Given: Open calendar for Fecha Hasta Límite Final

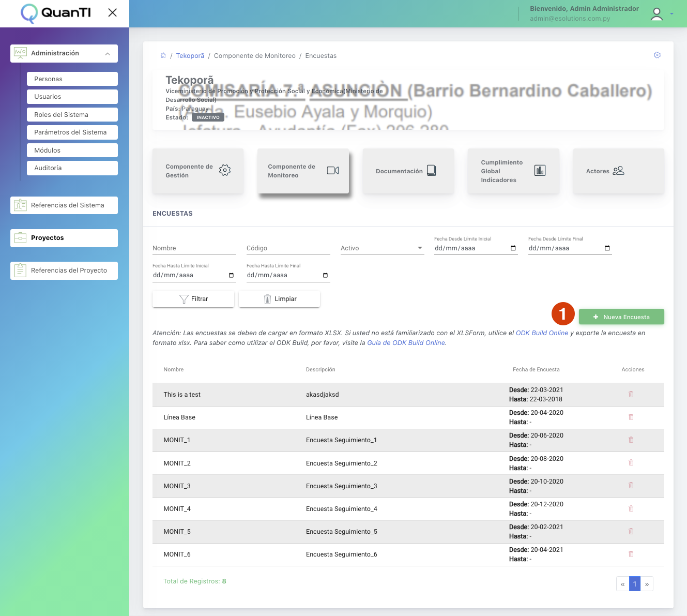Looking at the screenshot, I should click(x=325, y=275).
